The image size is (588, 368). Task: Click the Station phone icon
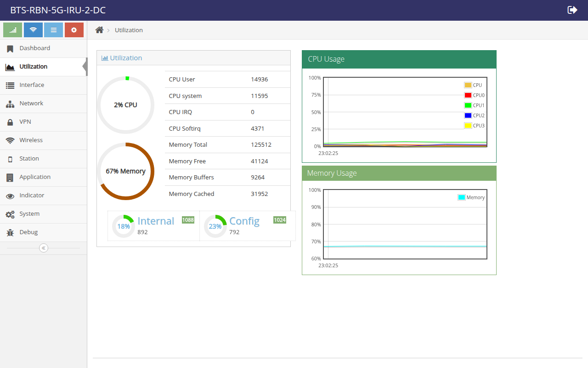10,159
